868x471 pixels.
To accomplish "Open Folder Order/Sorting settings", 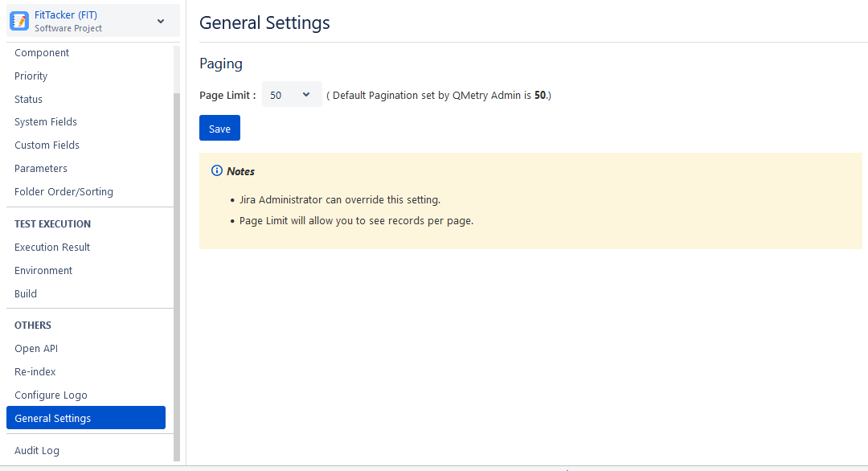I will tap(63, 191).
